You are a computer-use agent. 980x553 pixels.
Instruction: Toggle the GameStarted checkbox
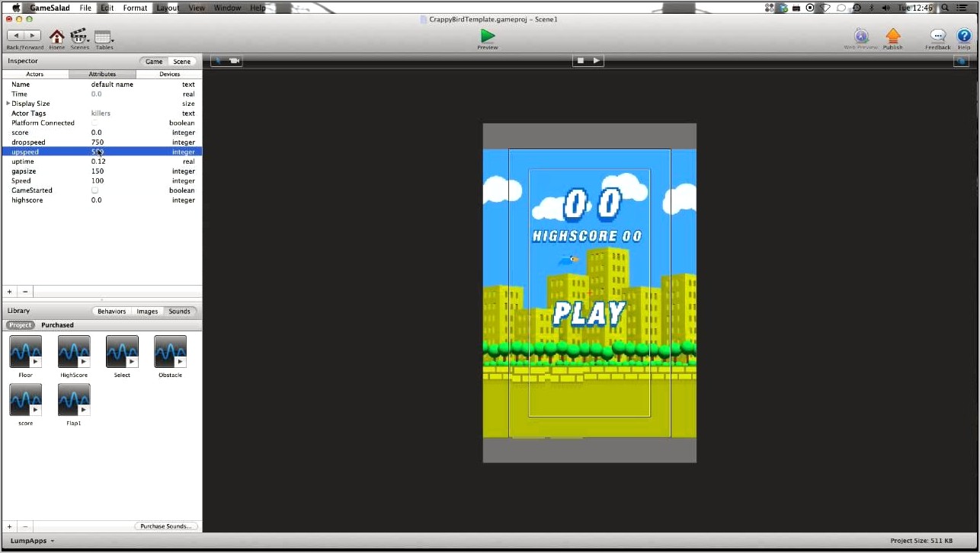(94, 190)
